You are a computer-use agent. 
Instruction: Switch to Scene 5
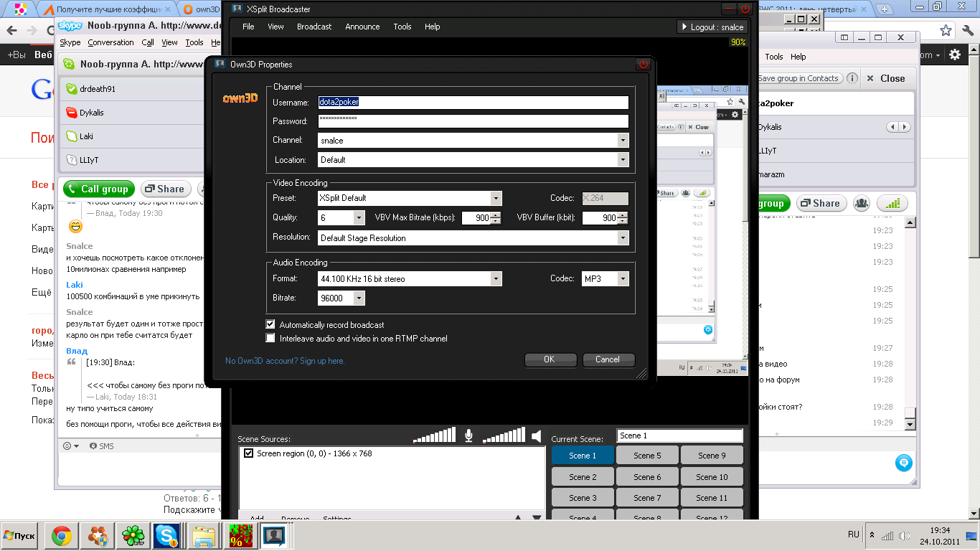[x=647, y=456]
